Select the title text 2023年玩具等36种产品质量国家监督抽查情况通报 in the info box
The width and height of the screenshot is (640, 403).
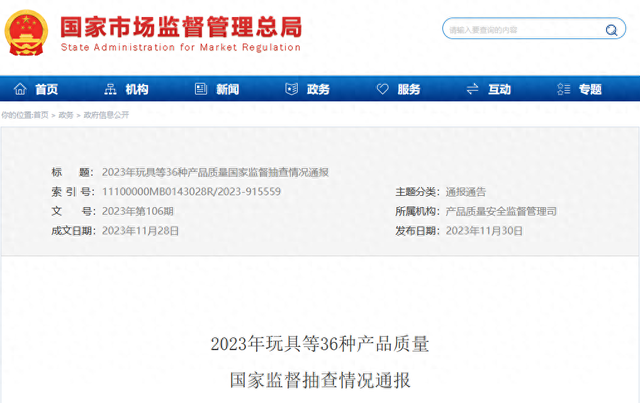[215, 172]
